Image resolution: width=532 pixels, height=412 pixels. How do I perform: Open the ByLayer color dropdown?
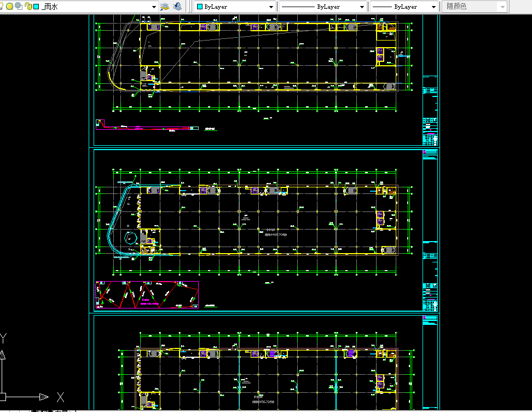point(271,7)
